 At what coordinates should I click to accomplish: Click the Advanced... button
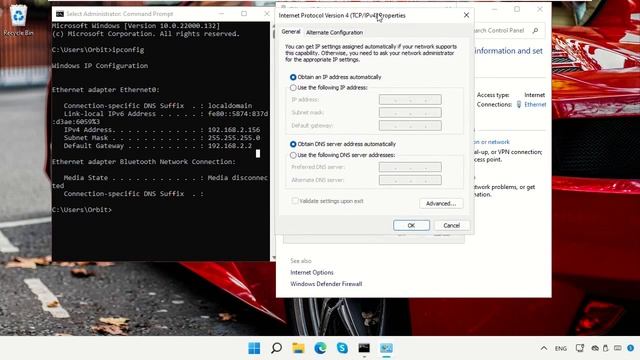tap(441, 203)
